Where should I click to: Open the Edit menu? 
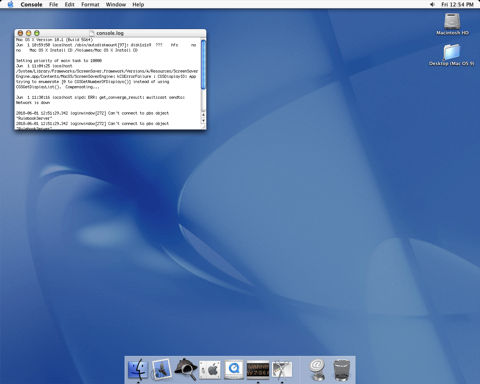point(69,4)
